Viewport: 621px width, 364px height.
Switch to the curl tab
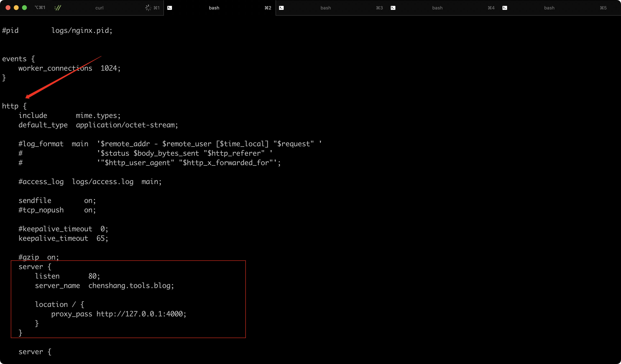click(x=99, y=8)
